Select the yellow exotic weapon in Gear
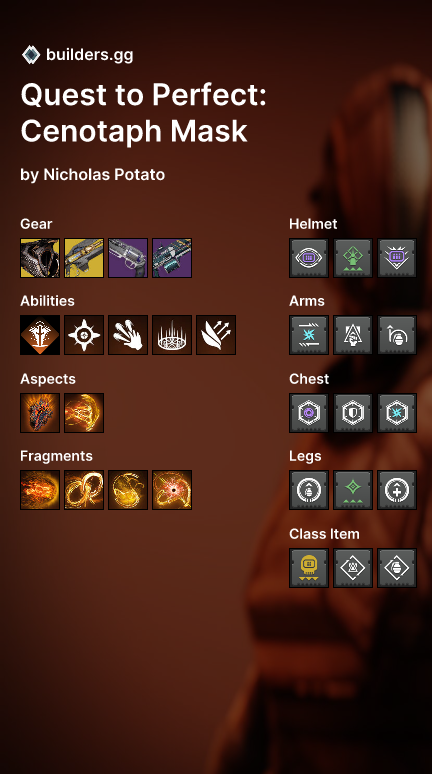432x774 pixels. [x=84, y=258]
